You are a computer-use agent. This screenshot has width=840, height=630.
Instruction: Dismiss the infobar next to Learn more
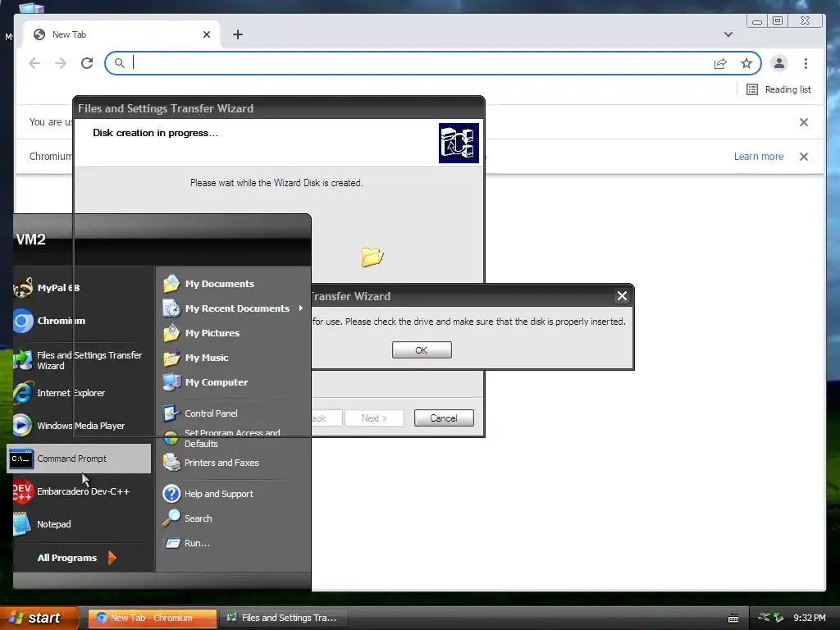click(x=804, y=157)
